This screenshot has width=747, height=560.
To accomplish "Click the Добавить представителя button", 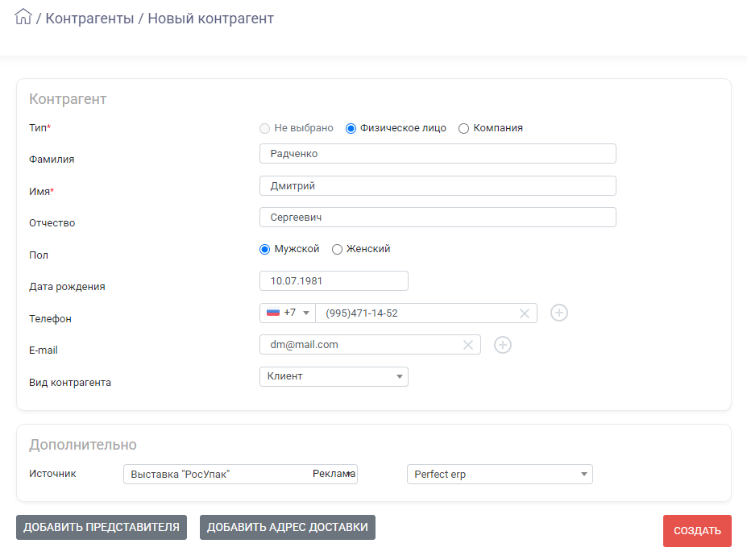I will coord(102,527).
